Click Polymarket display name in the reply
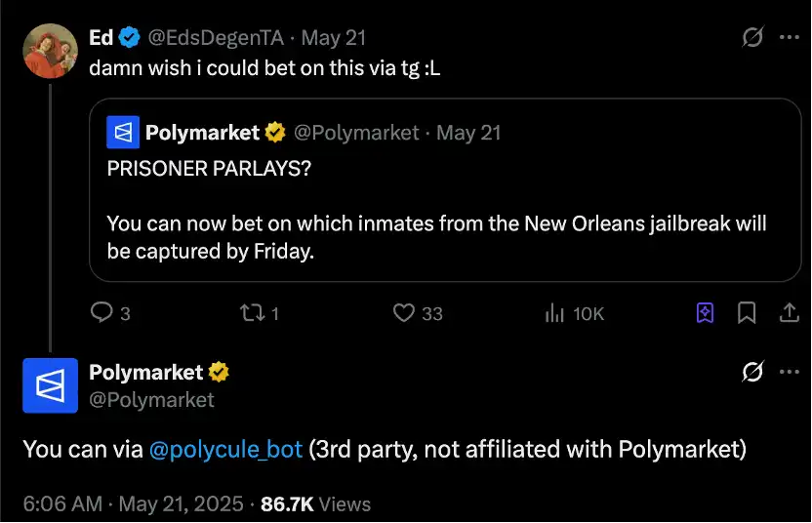This screenshot has width=812, height=523. [x=146, y=372]
